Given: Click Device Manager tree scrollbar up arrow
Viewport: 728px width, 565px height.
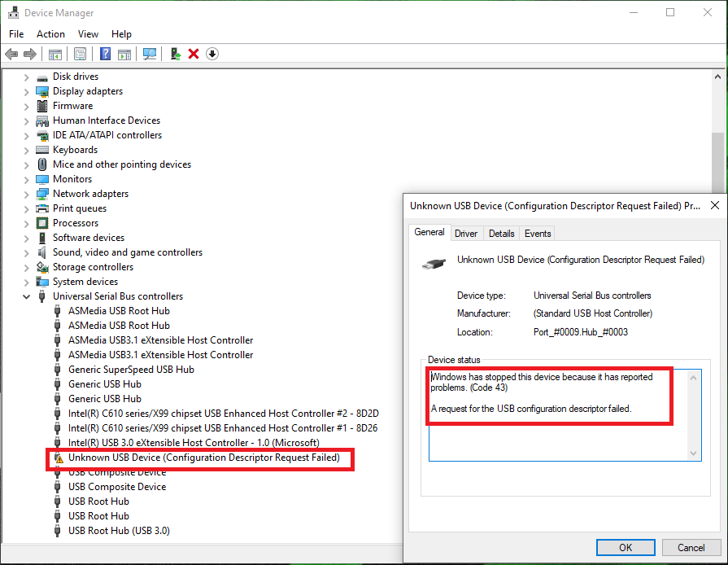Looking at the screenshot, I should tap(717, 77).
